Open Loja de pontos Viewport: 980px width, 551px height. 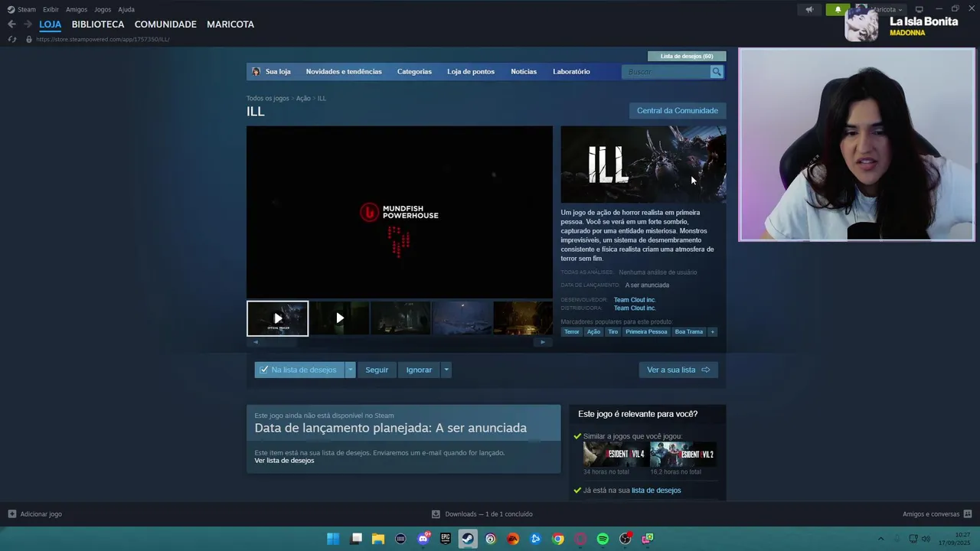tap(471, 71)
